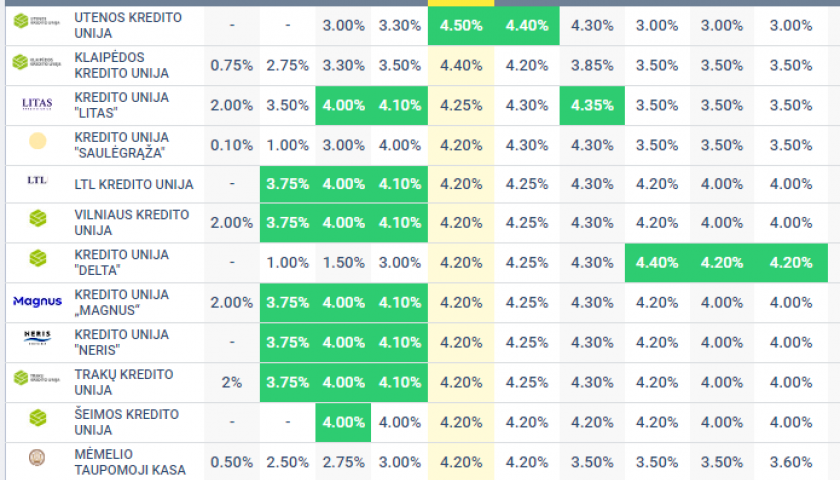Click the green 4.40% cell in Delta row
840x480 pixels.
(x=657, y=262)
